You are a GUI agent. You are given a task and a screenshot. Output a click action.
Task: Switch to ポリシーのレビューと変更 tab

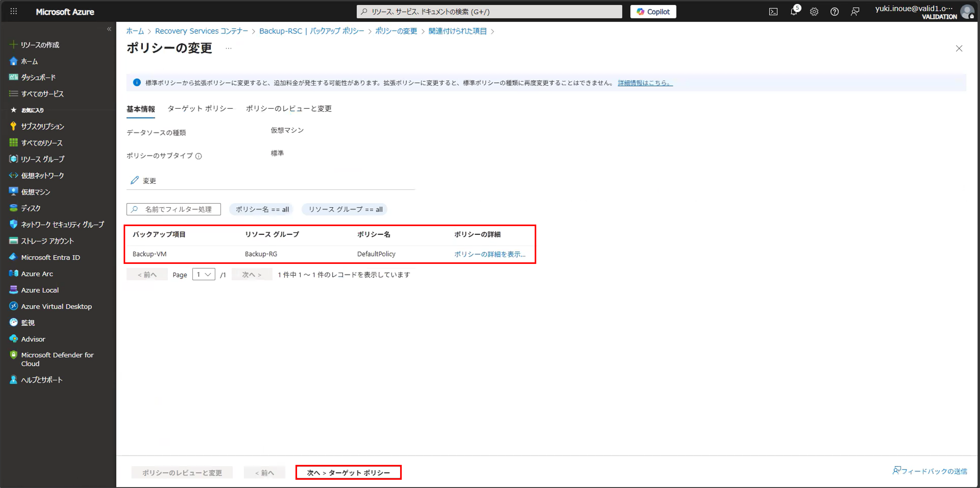(x=288, y=108)
